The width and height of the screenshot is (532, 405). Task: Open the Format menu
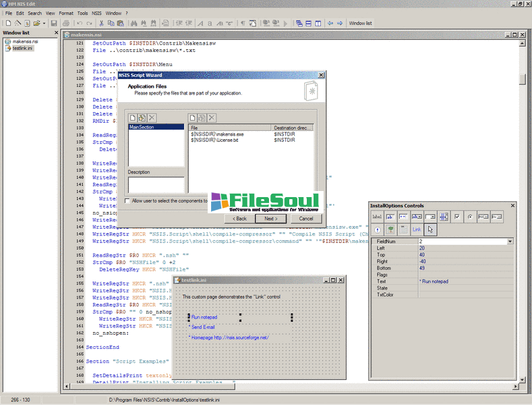[66, 13]
